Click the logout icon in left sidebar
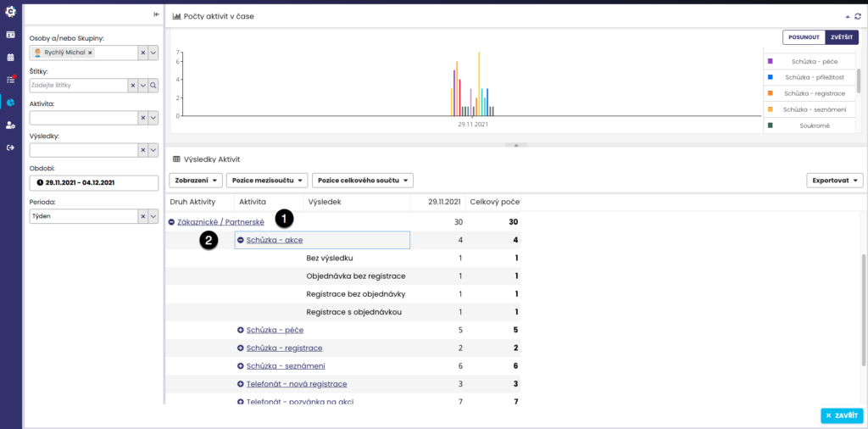The image size is (868, 429). [10, 148]
